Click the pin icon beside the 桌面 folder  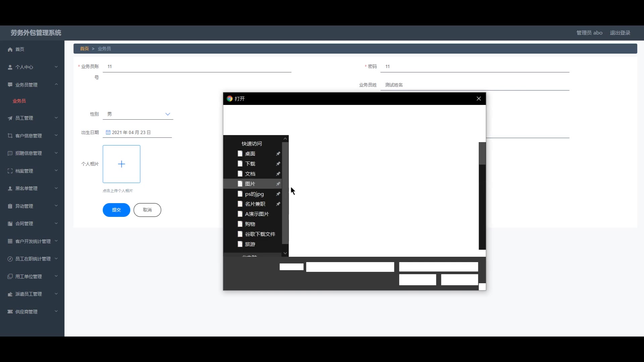(x=278, y=154)
